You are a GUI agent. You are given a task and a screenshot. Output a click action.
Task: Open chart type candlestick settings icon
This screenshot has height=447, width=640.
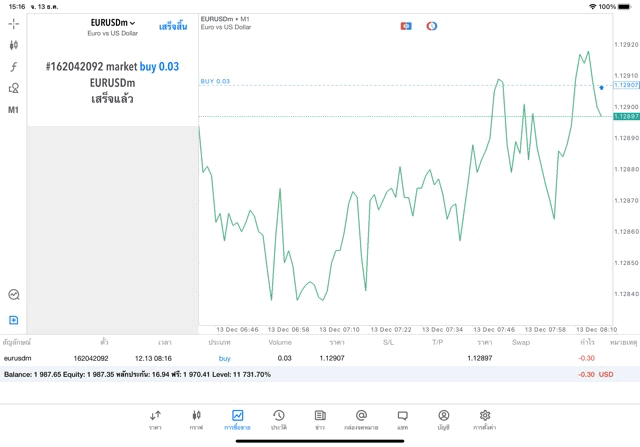[13, 45]
